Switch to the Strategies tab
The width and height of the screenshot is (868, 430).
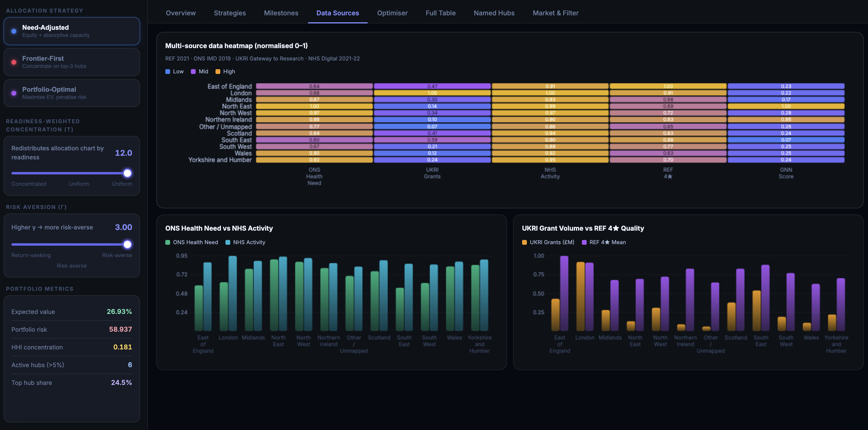coord(230,13)
